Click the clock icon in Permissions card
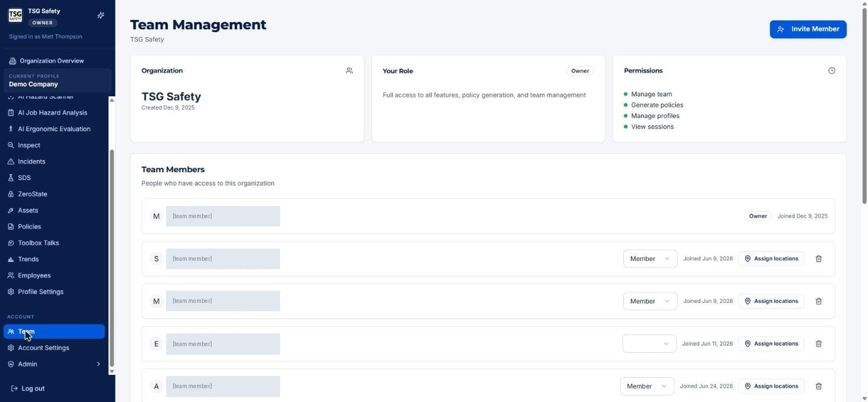The width and height of the screenshot is (868, 402). tap(831, 71)
